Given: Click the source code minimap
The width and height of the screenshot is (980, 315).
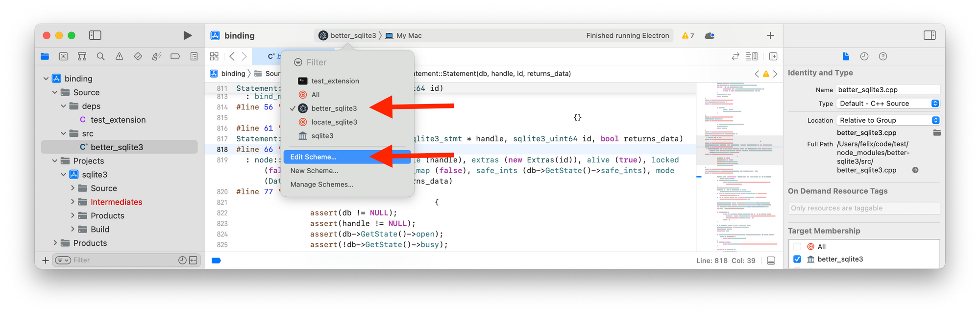Looking at the screenshot, I should pyautogui.click(x=739, y=167).
